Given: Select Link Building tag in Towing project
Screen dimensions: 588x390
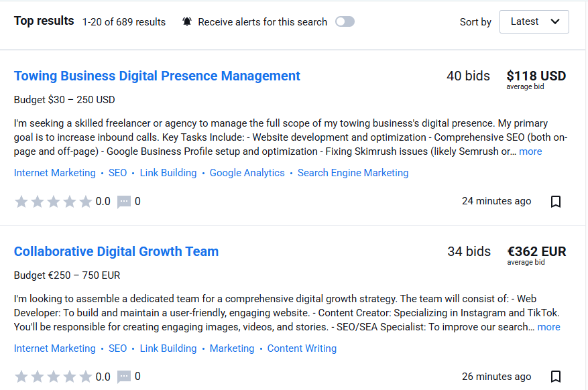Looking at the screenshot, I should (x=168, y=173).
